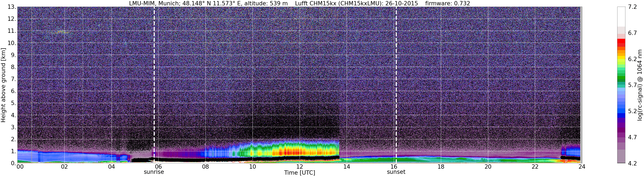Click the 'firmware: 0.732' text in title
This screenshot has width=644, height=177.
pos(448,3)
